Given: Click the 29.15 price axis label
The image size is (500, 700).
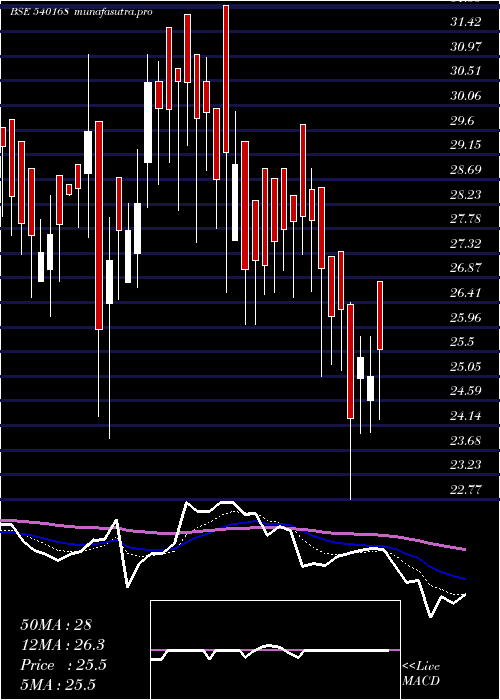Looking at the screenshot, I should (x=466, y=145).
